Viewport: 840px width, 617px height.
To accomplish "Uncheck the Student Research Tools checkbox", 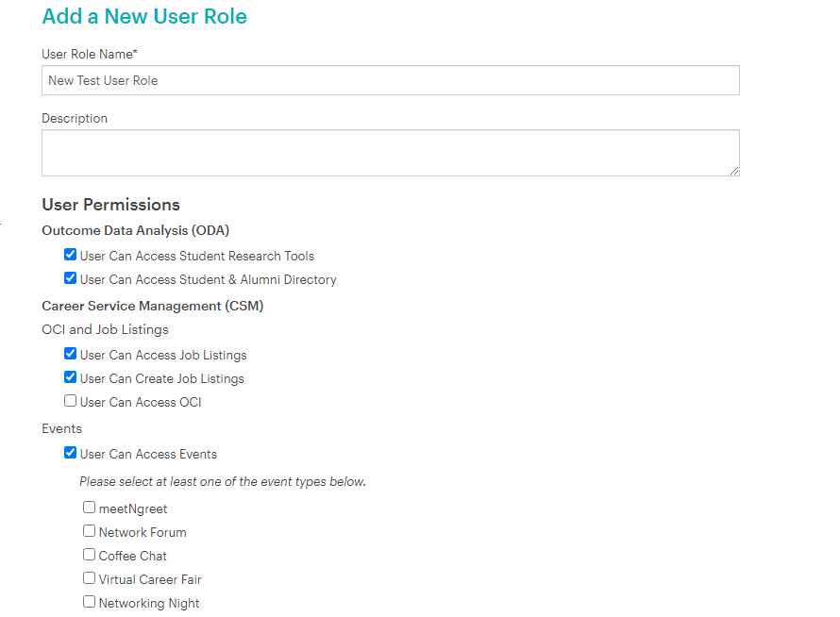I will (71, 255).
